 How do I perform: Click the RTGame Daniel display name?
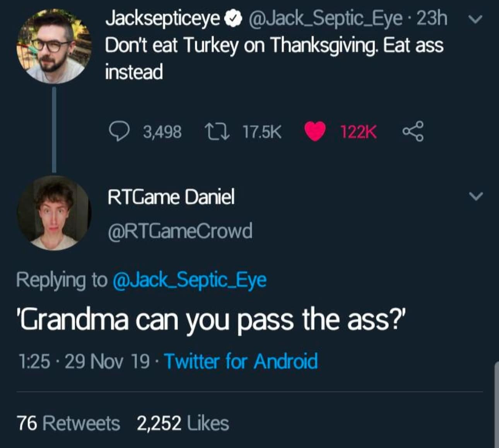(171, 197)
